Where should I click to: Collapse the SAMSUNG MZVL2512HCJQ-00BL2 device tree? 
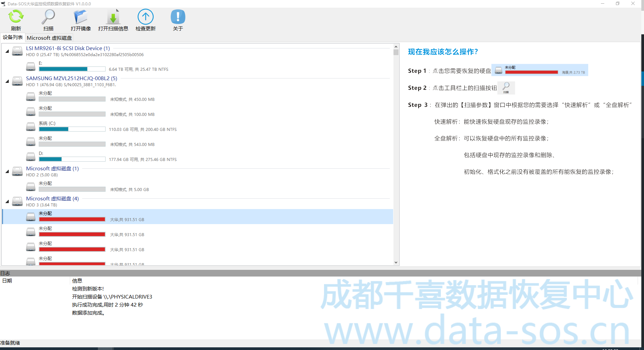click(7, 81)
